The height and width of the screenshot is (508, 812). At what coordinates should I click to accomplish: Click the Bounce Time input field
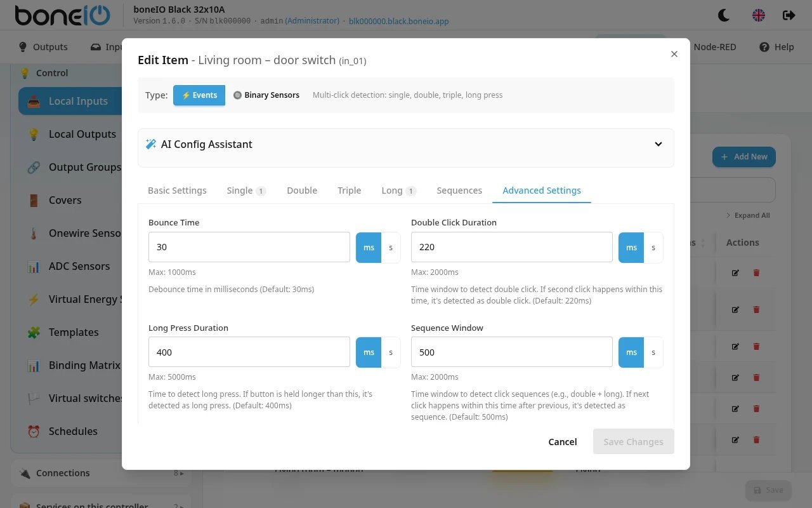(249, 247)
